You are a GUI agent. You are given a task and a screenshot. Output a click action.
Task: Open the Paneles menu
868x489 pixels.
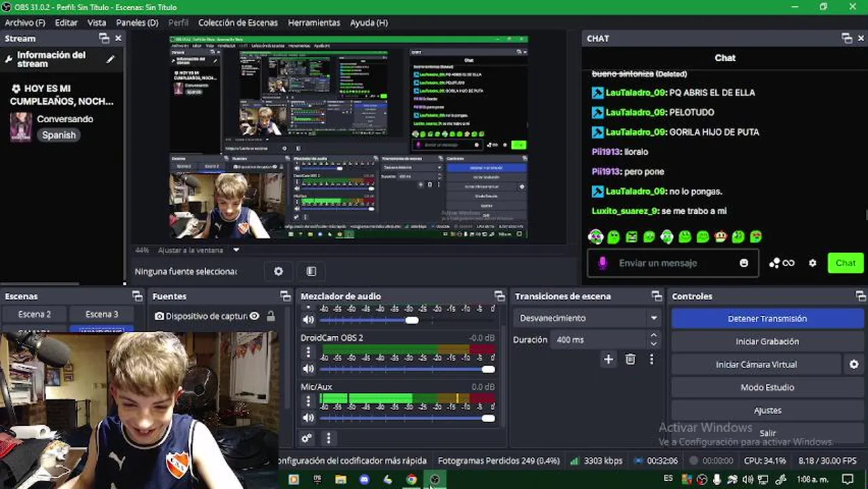coord(137,22)
